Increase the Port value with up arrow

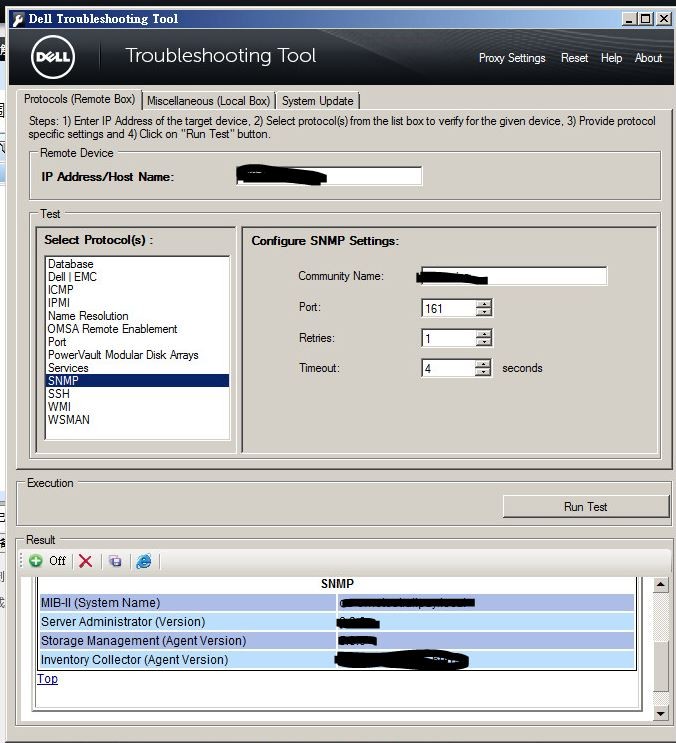coord(484,304)
